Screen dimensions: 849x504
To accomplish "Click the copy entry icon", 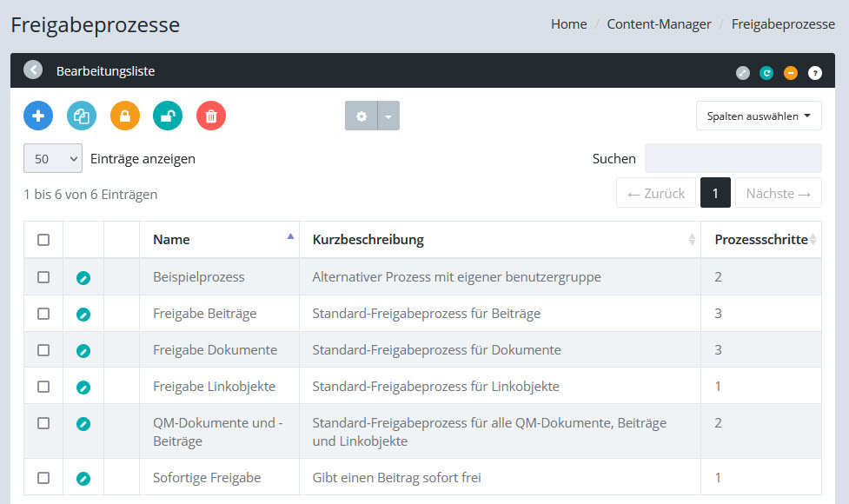I will click(x=82, y=116).
